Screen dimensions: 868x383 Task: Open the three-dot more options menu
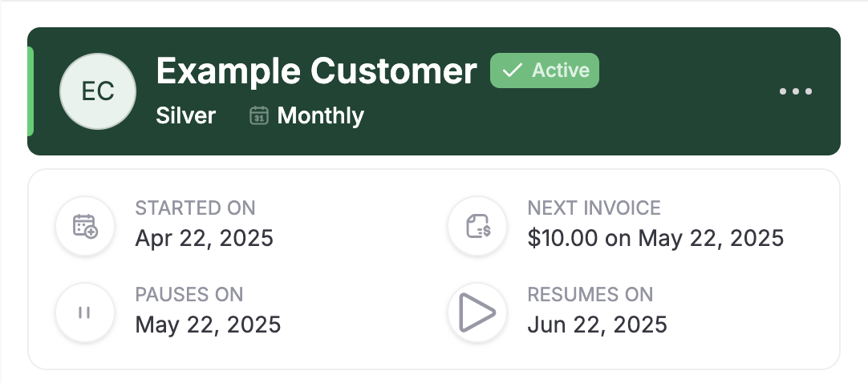click(796, 91)
